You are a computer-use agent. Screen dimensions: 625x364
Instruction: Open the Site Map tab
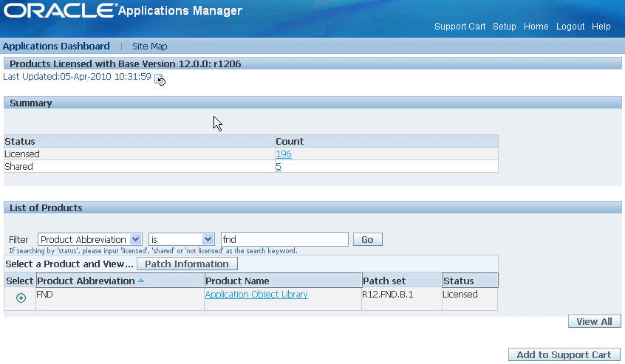(149, 47)
